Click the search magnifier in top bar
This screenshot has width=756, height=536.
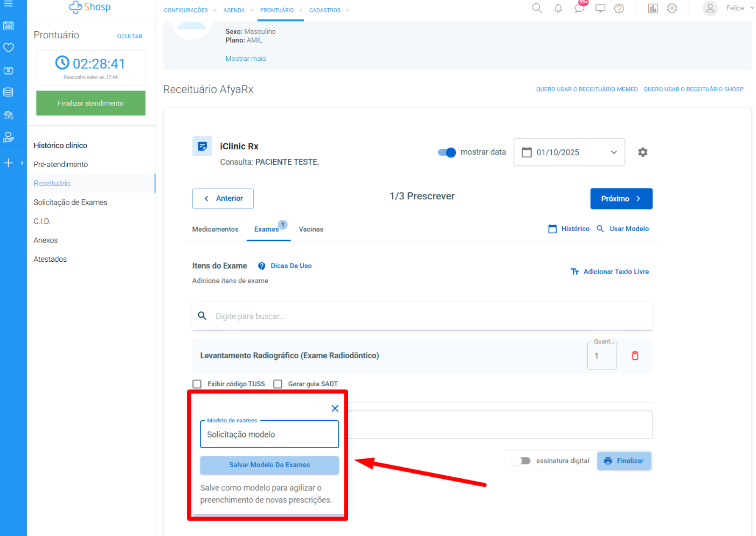pos(537,8)
